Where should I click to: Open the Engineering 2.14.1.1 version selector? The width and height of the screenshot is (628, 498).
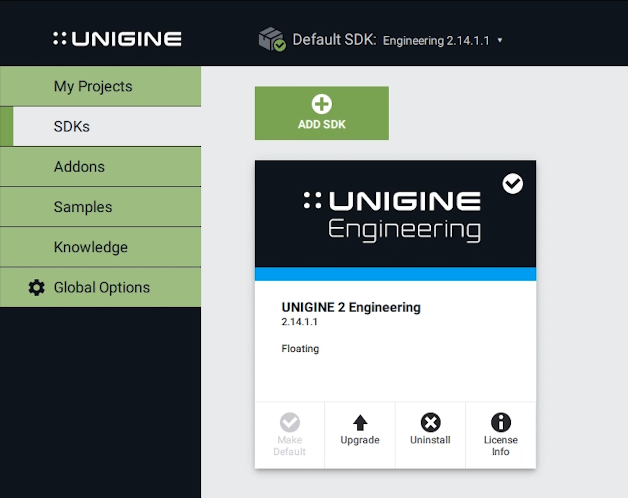[436, 41]
